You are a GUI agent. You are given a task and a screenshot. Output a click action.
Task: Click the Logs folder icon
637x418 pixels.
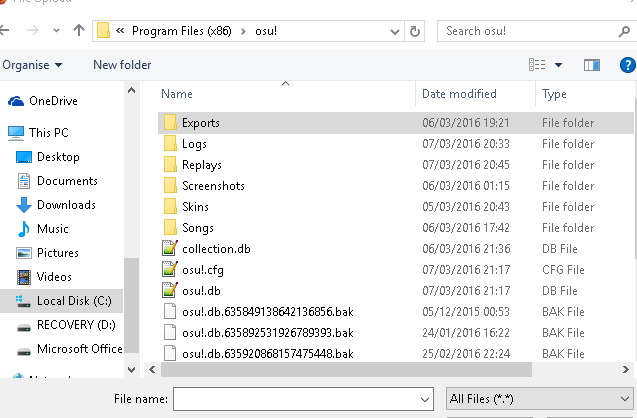pos(170,143)
